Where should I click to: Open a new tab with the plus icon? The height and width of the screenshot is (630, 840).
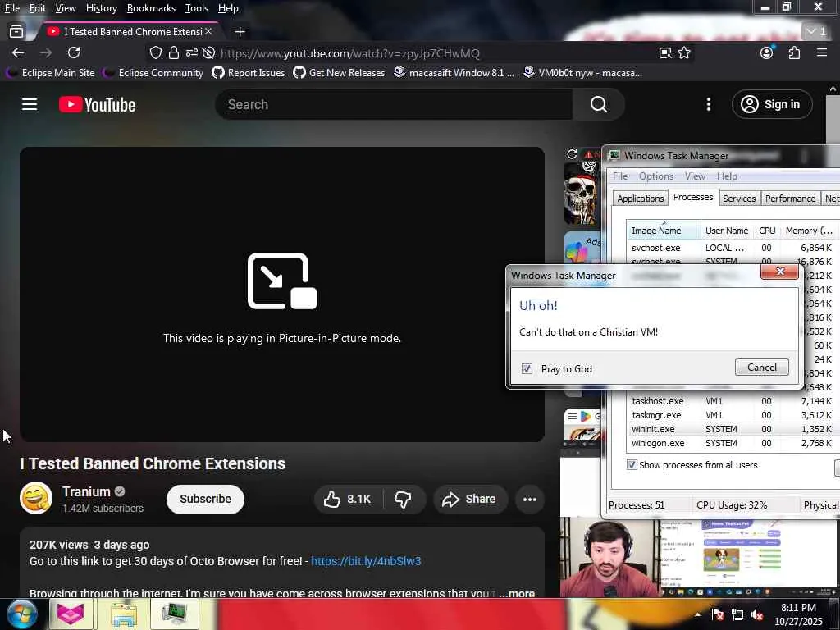(x=240, y=32)
